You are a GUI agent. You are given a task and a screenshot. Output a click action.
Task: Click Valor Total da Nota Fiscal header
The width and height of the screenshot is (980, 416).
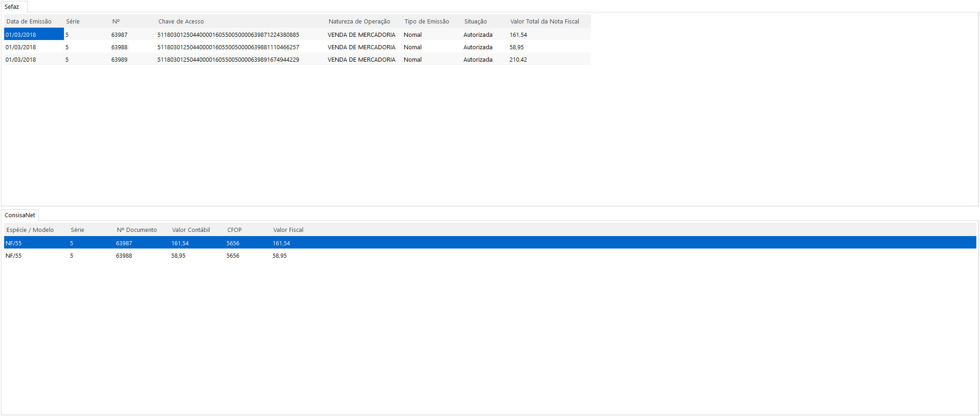click(x=545, y=22)
